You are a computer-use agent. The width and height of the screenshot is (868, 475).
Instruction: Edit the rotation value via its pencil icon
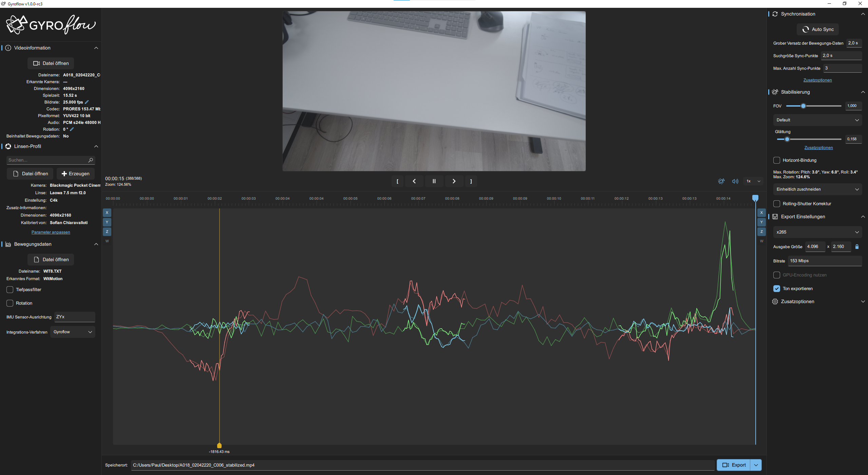(72, 129)
